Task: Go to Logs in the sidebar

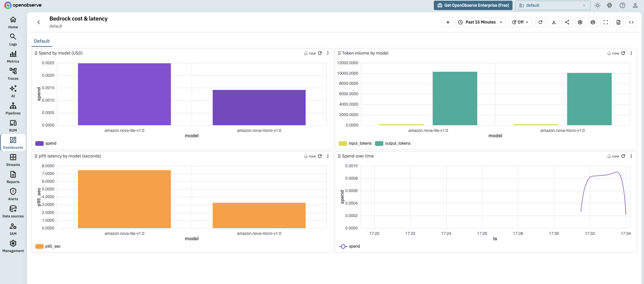Action: click(x=13, y=40)
